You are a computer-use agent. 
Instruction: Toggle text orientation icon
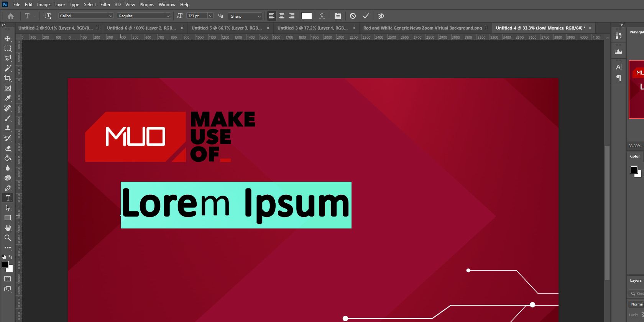point(48,16)
